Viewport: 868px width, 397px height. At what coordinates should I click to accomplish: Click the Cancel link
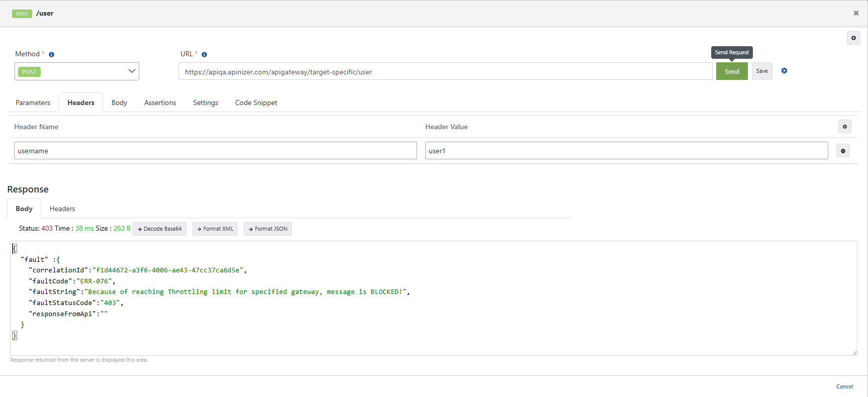pyautogui.click(x=844, y=386)
